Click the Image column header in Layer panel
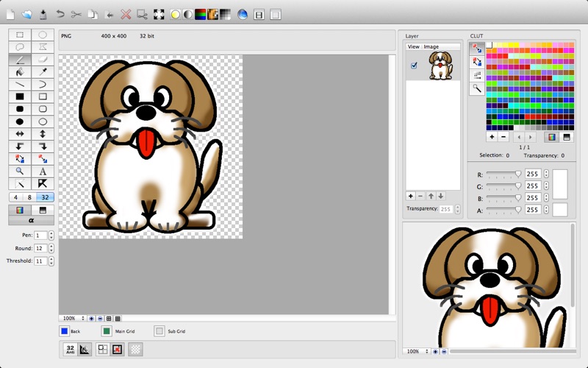588x368 pixels. pos(431,46)
